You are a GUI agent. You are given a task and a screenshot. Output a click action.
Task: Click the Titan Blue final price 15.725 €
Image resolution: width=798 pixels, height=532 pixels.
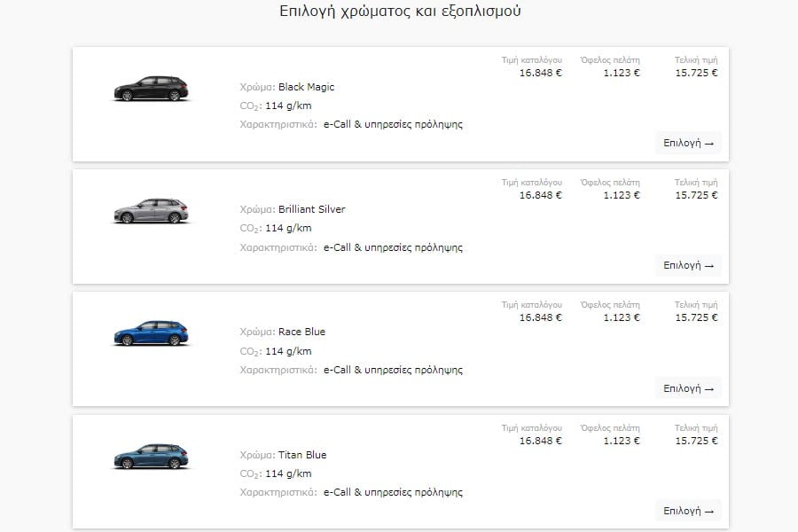696,441
